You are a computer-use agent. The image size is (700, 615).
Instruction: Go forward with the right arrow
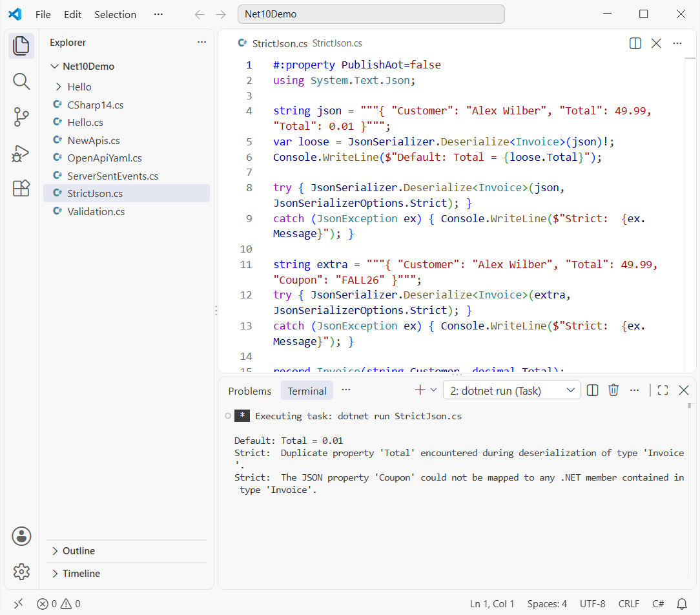click(x=221, y=15)
